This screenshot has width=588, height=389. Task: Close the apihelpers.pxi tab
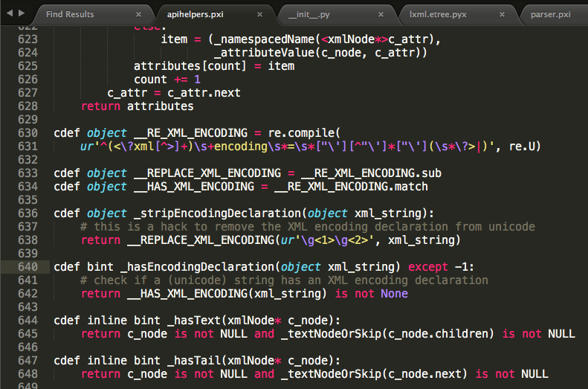[259, 14]
